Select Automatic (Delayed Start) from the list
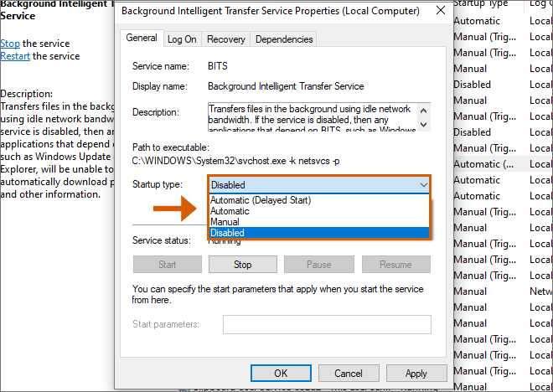 tap(261, 200)
